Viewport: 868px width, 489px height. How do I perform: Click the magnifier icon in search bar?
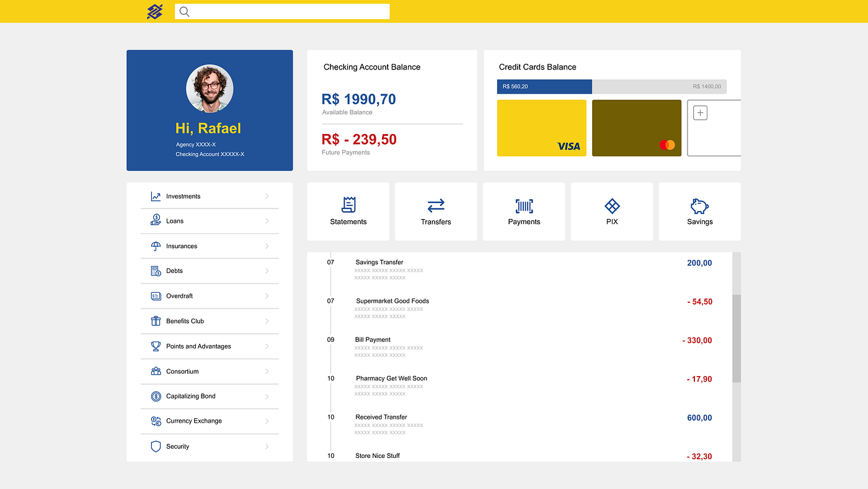[x=184, y=11]
